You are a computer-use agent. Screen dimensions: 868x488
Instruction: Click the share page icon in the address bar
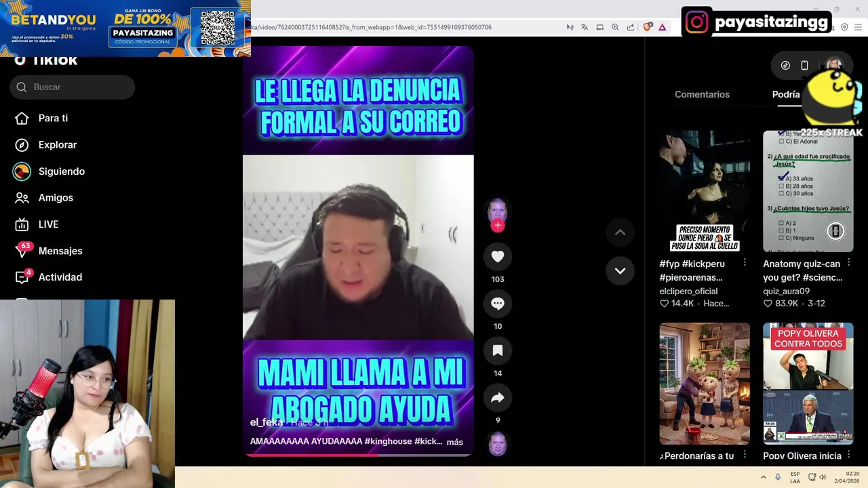point(631,27)
